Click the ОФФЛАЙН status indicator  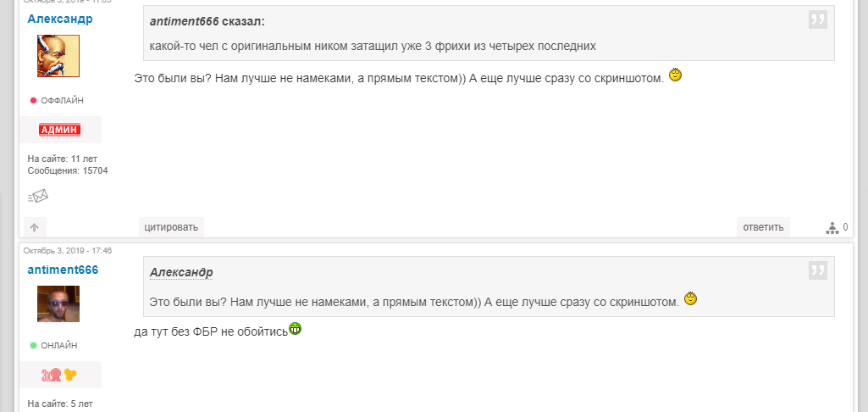[x=57, y=100]
